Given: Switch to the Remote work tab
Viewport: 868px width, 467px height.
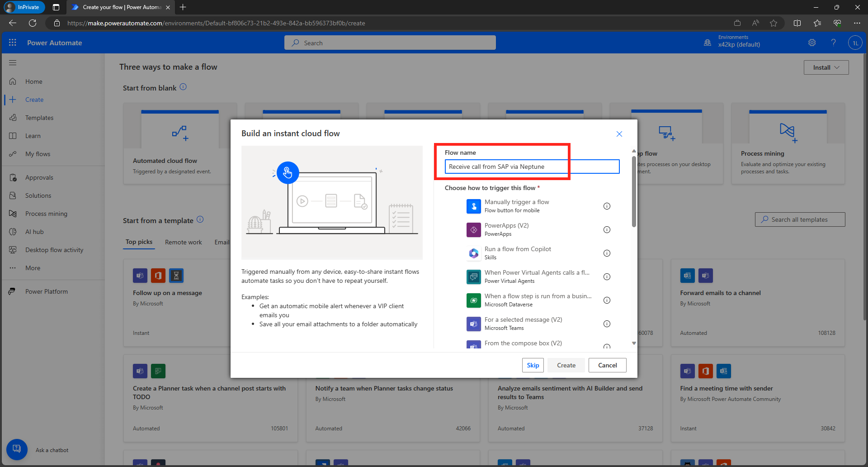Looking at the screenshot, I should [x=183, y=242].
